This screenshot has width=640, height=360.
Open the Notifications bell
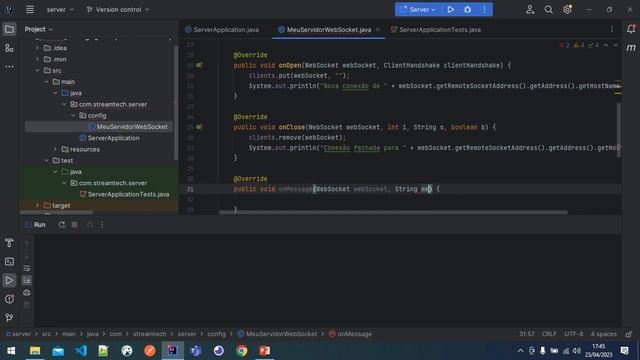(x=631, y=29)
